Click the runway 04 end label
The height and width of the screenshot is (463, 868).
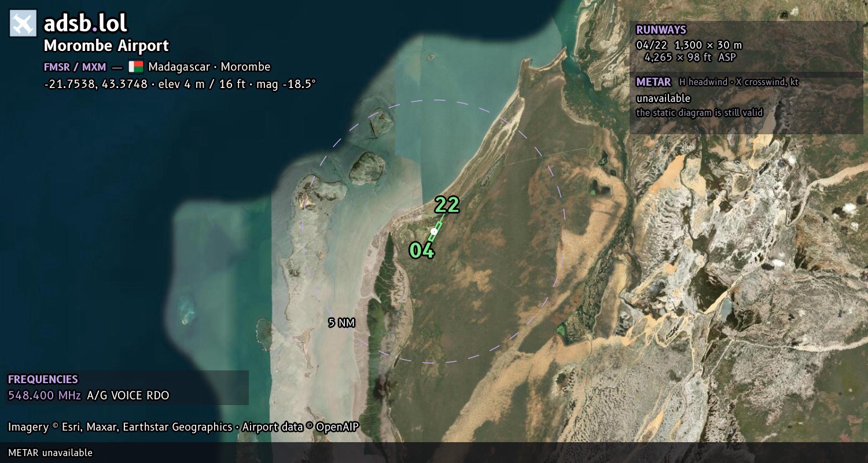pyautogui.click(x=421, y=251)
